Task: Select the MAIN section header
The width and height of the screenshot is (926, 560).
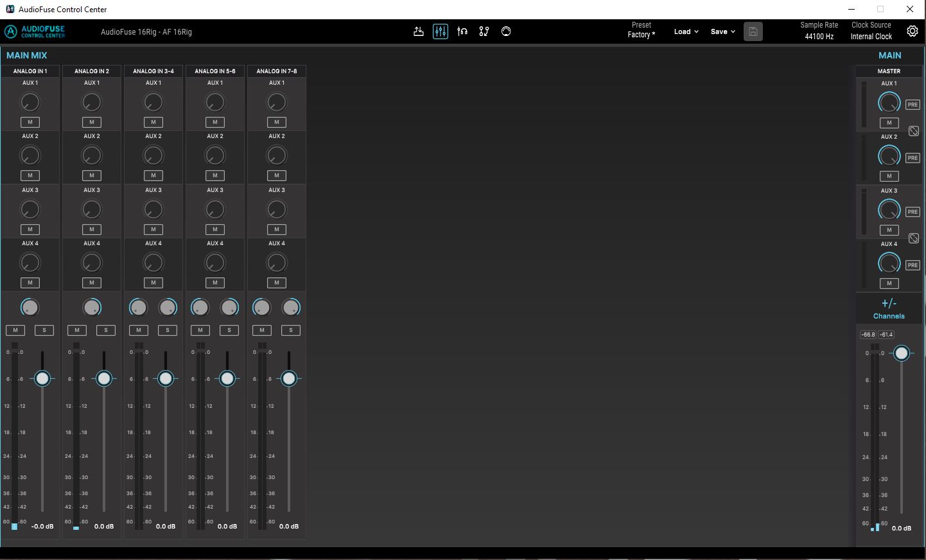Action: point(889,55)
